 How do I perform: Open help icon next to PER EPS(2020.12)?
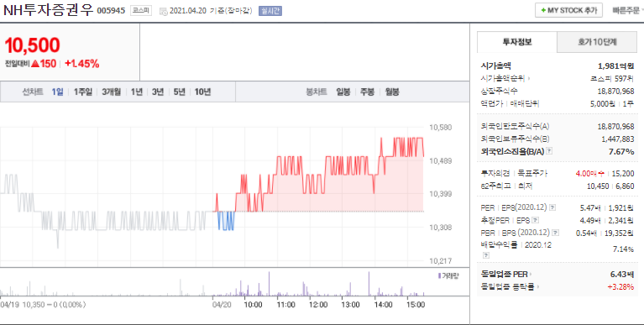[x=552, y=207]
